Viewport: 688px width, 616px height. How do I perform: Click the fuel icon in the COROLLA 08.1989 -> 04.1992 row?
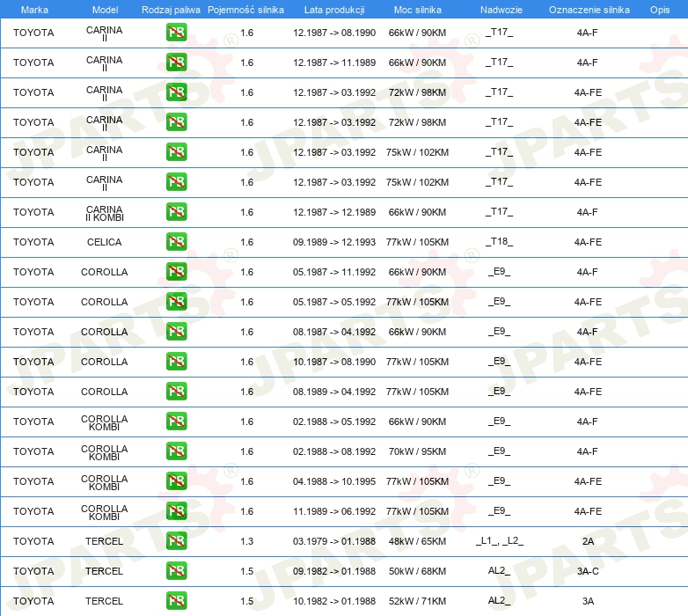176,392
